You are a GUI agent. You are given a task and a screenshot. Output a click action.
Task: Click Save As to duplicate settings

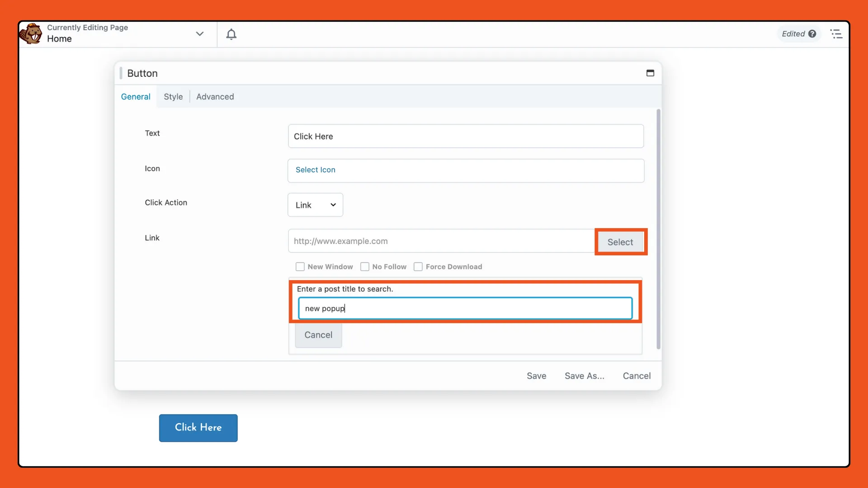pos(584,375)
